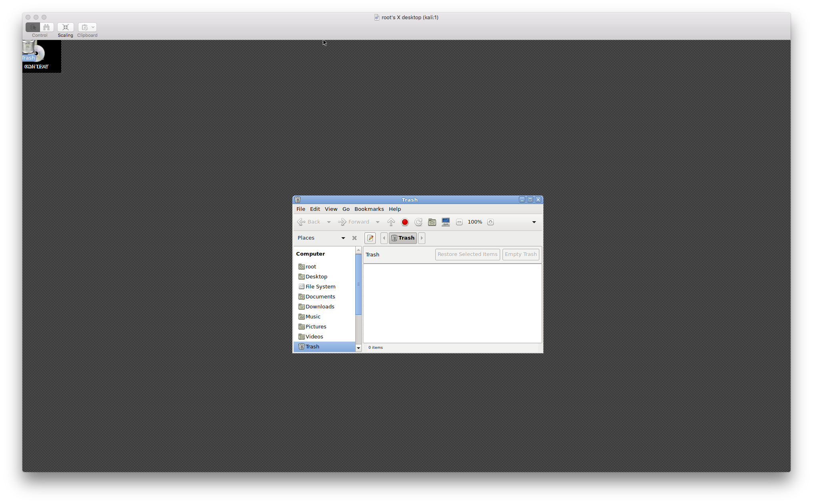Toggle the text location entry pencil button
This screenshot has height=504, width=813.
(370, 238)
